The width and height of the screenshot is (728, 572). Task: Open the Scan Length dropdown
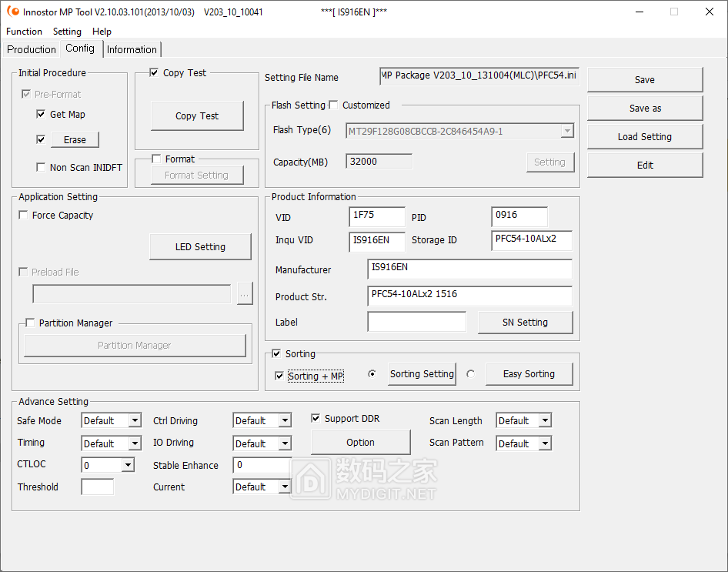point(545,420)
